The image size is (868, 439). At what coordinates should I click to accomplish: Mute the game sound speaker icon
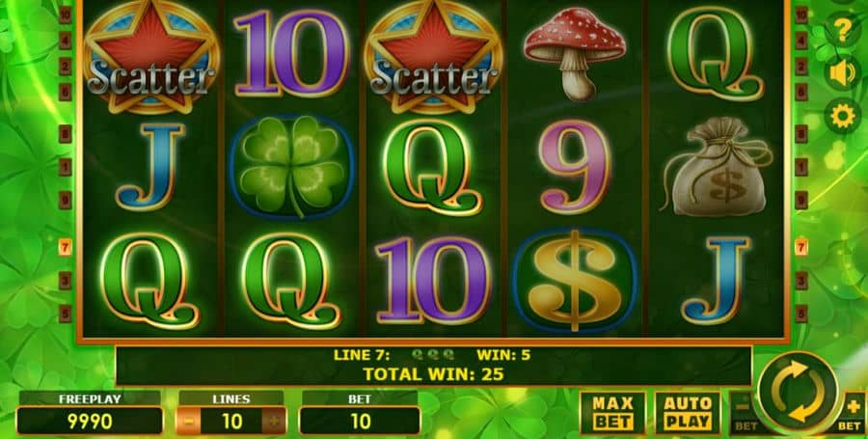tap(842, 73)
